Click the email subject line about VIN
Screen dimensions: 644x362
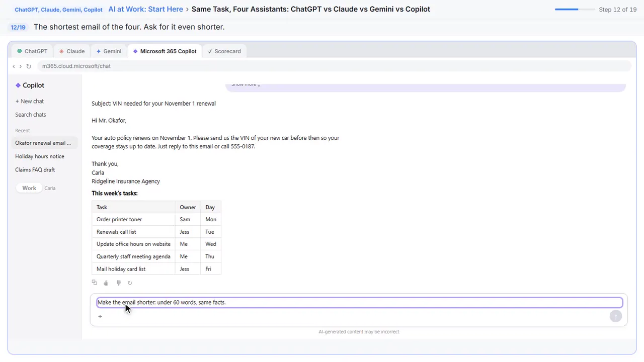(x=153, y=104)
